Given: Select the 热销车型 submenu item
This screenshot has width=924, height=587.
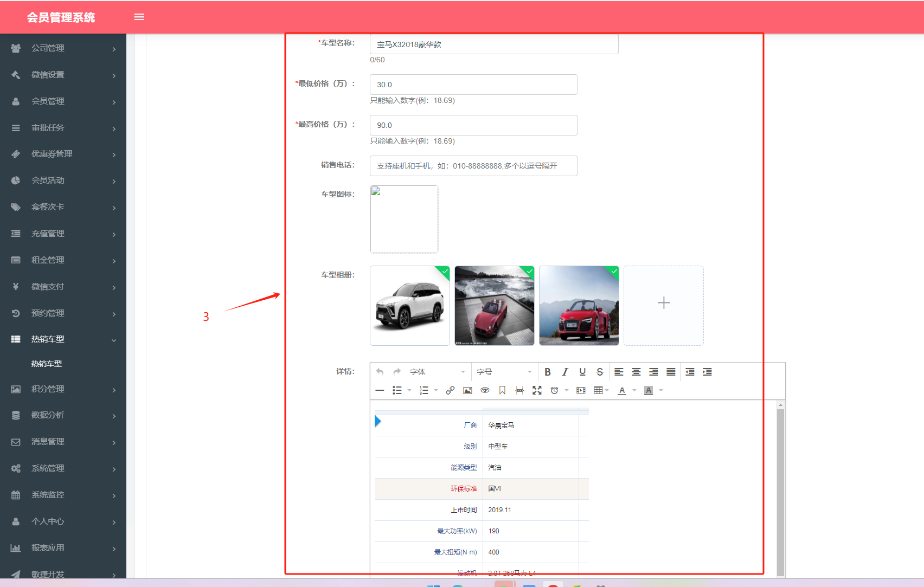Looking at the screenshot, I should click(x=47, y=364).
